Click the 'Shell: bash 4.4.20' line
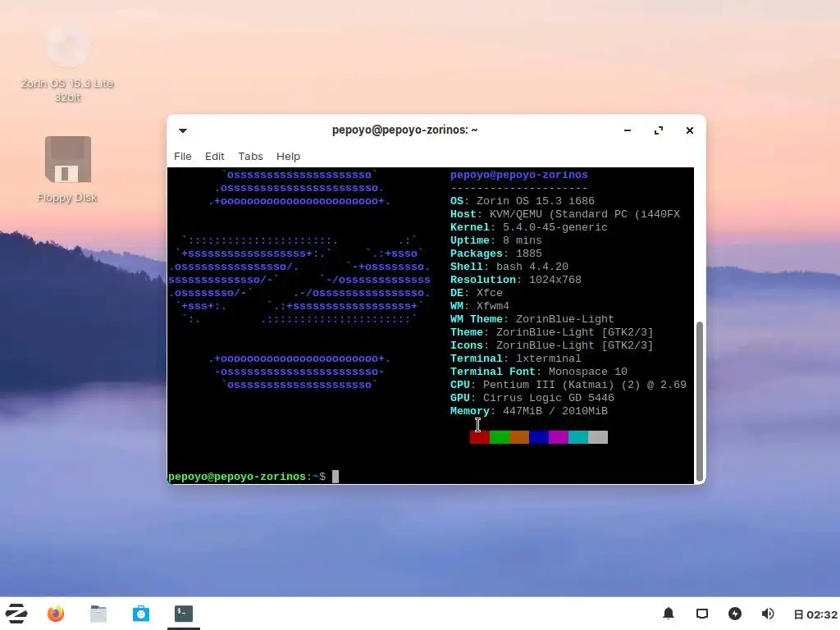 (x=509, y=267)
